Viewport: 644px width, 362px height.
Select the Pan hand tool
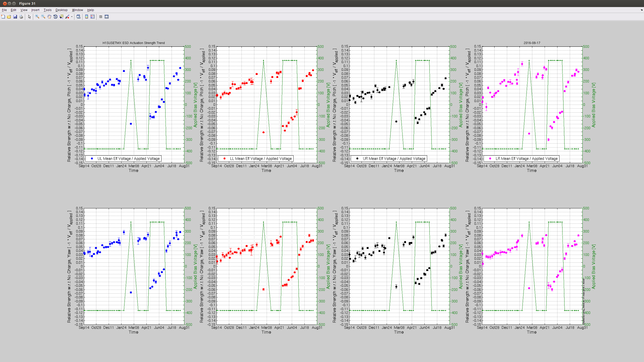pos(49,17)
